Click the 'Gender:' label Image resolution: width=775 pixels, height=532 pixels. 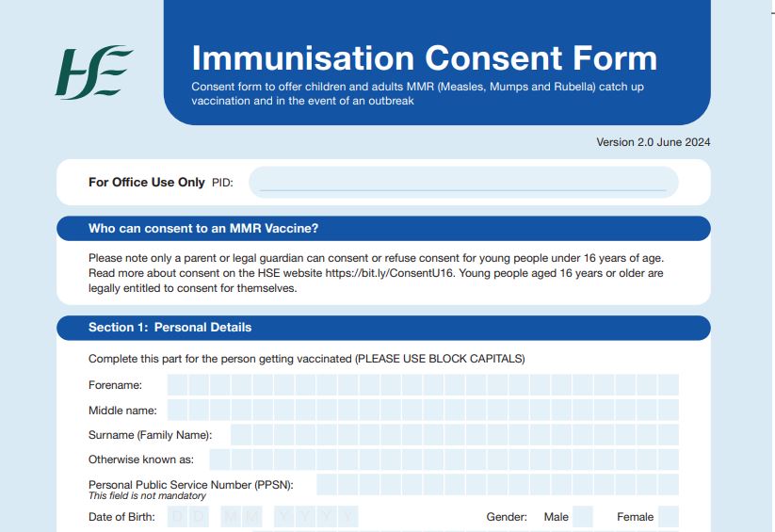pos(507,517)
